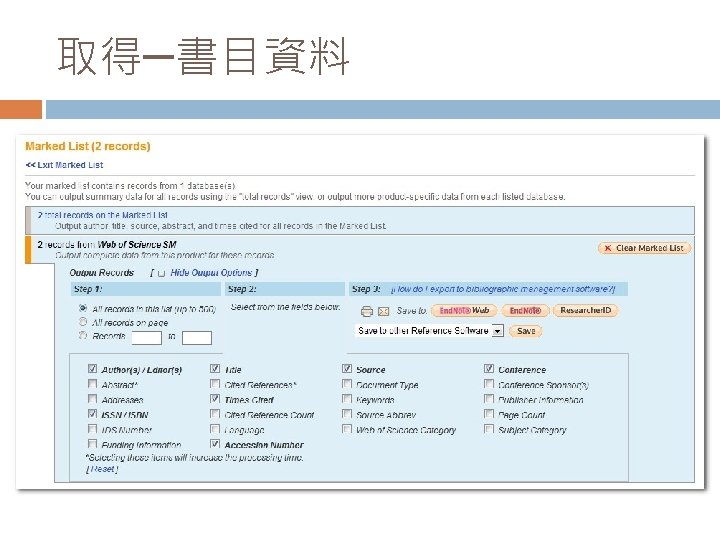720x540 pixels.
Task: Check the Web of Science Category field
Action: (347, 429)
